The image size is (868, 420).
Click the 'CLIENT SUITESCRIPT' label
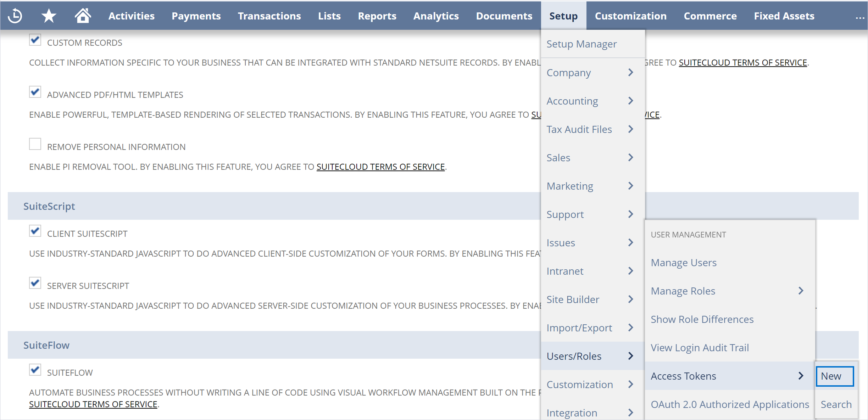87,234
